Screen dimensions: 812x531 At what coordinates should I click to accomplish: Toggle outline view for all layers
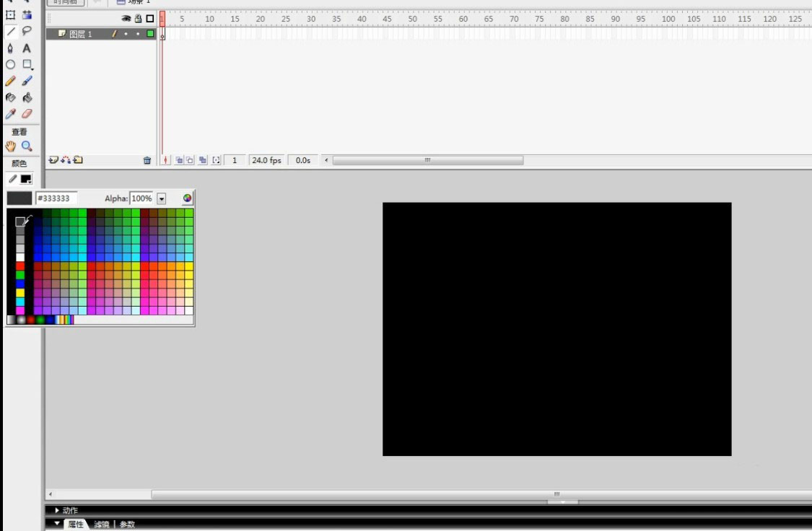pos(150,19)
